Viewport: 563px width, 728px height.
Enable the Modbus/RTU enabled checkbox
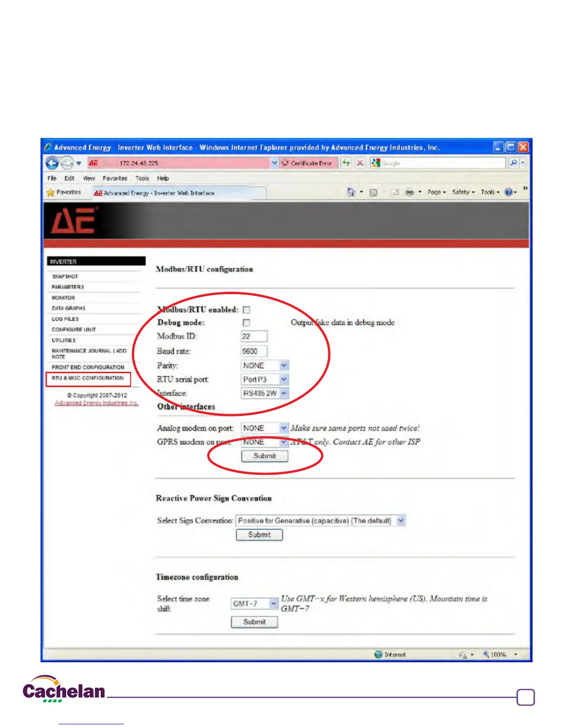point(247,310)
